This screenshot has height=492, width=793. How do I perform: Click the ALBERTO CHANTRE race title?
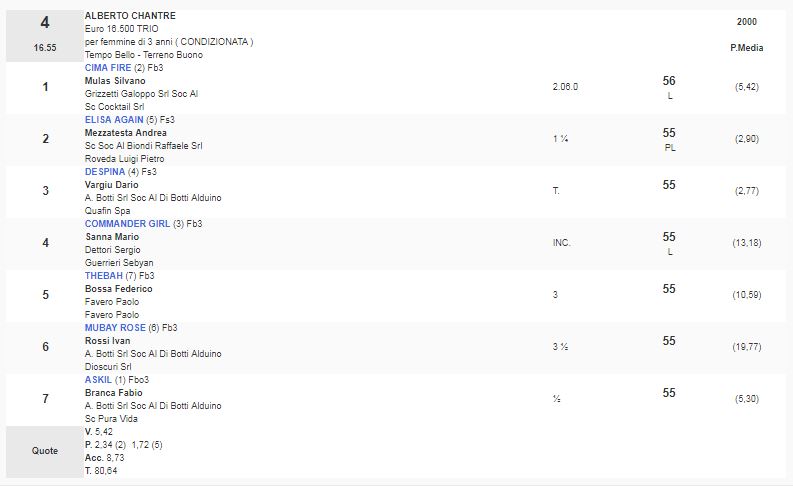(x=130, y=16)
